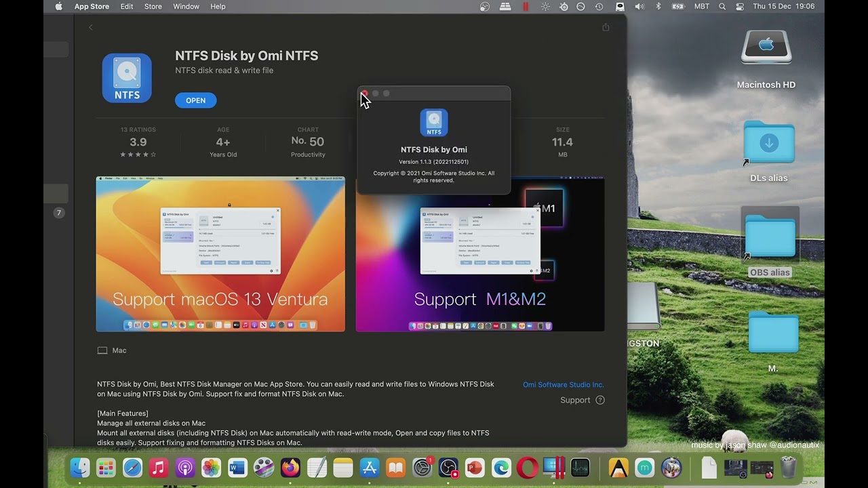The width and height of the screenshot is (868, 488).
Task: Open the Trash in the Dock
Action: [788, 468]
